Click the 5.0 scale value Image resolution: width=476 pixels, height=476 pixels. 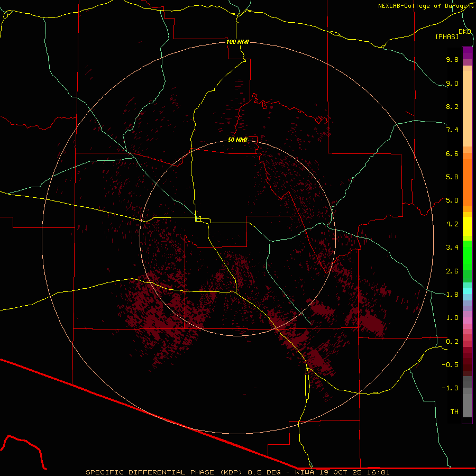[x=452, y=200]
